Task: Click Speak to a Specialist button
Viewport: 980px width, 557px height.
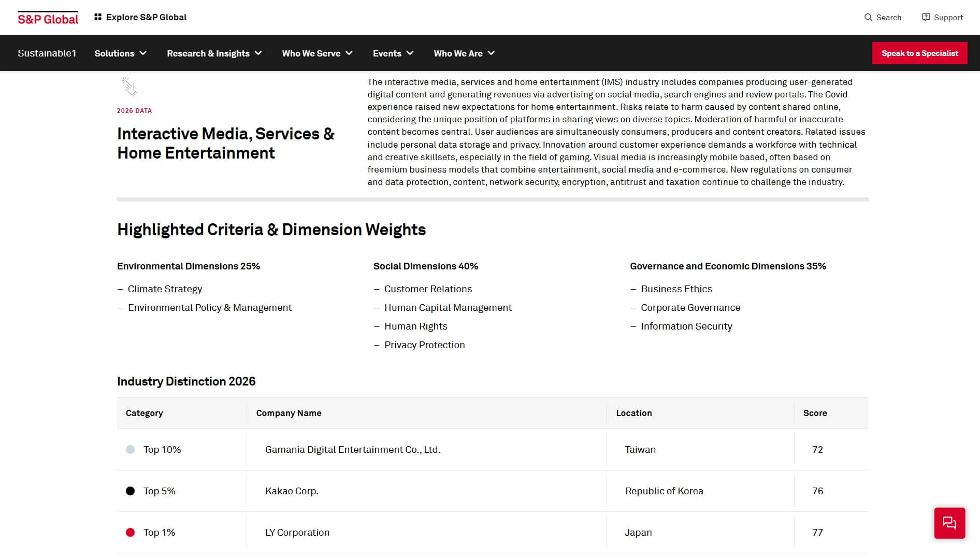Action: (x=919, y=53)
